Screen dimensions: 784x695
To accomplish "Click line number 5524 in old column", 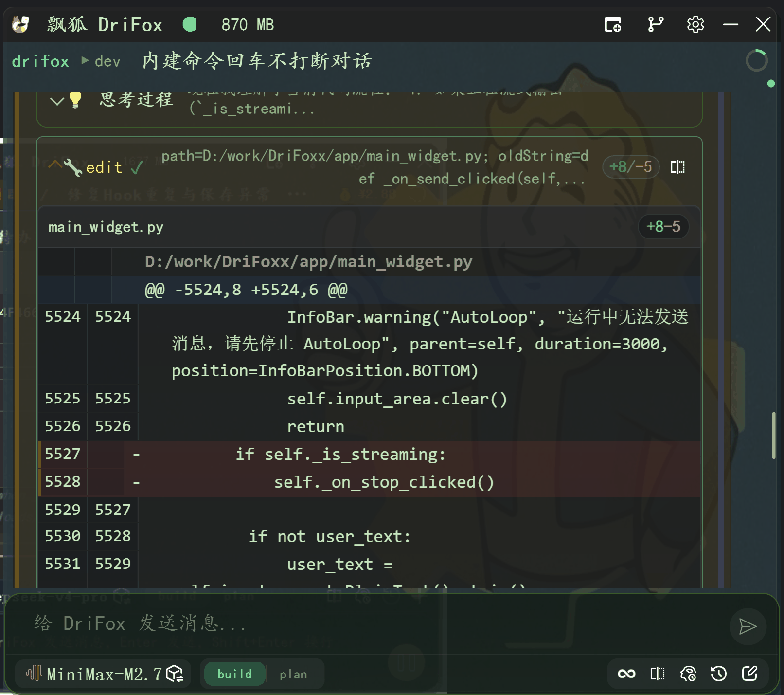I will [62, 316].
